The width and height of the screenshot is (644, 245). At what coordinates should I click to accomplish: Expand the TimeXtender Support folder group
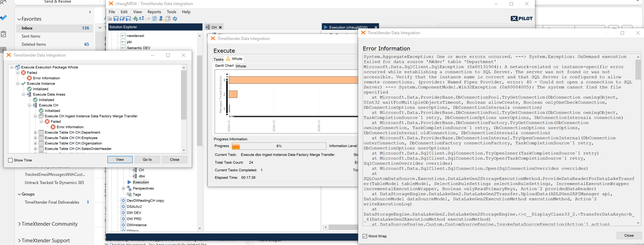coord(19,241)
